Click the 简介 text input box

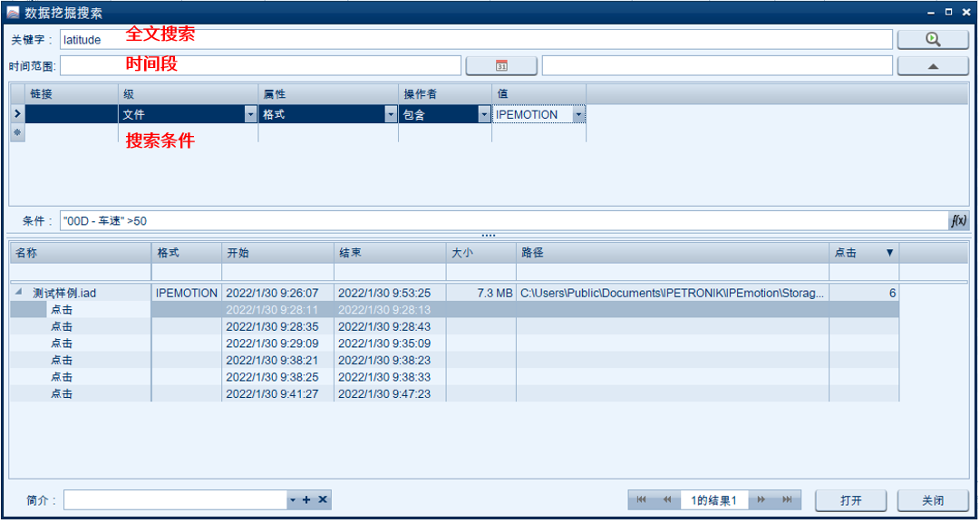[175, 499]
